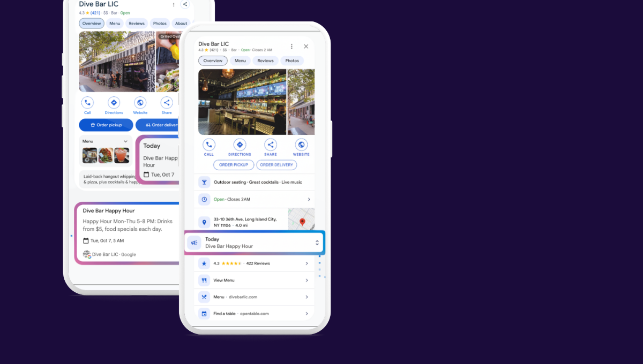Tap the Call icon on the front phone
Image resolution: width=643 pixels, height=364 pixels.
[209, 145]
